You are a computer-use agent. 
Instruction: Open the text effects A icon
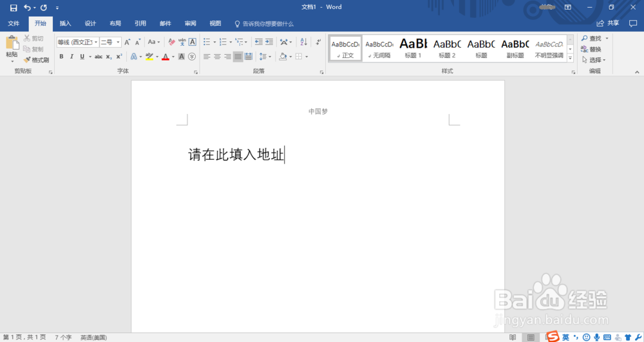(x=133, y=57)
